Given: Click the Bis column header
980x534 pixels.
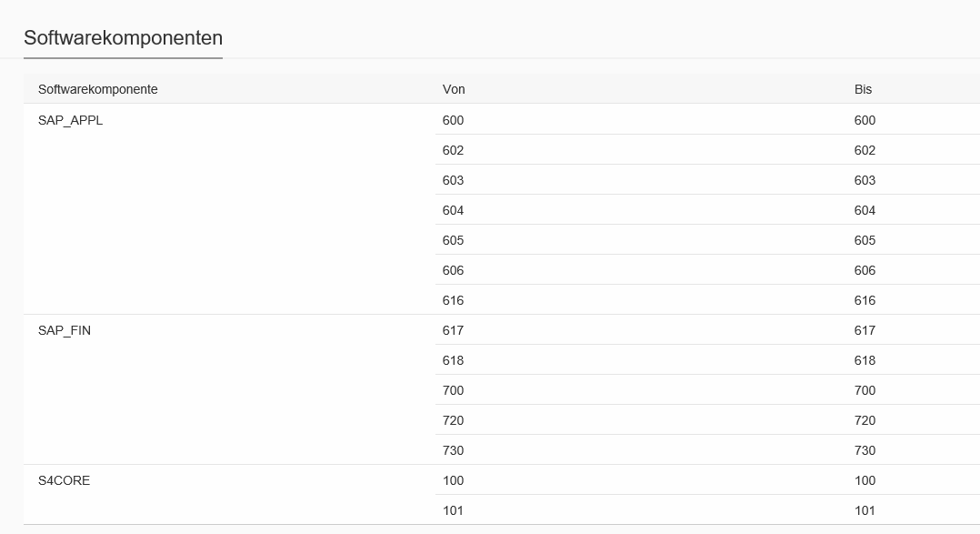Looking at the screenshot, I should click(x=863, y=89).
